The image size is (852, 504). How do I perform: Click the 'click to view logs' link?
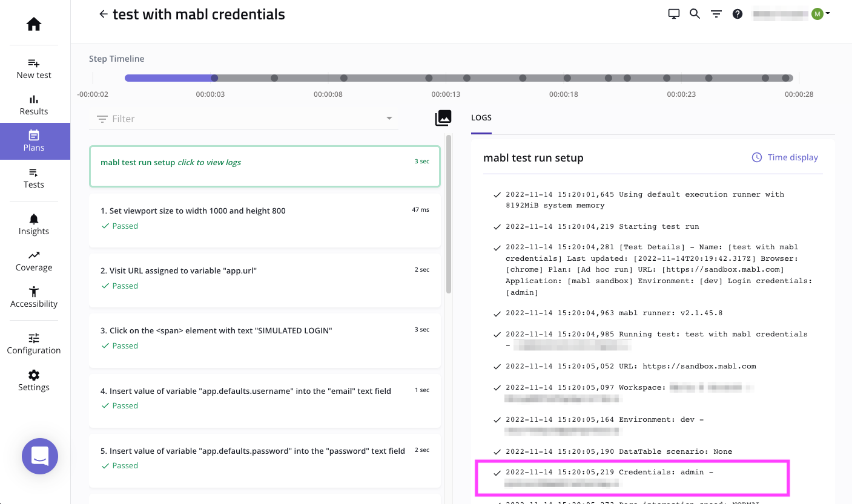[x=210, y=162]
